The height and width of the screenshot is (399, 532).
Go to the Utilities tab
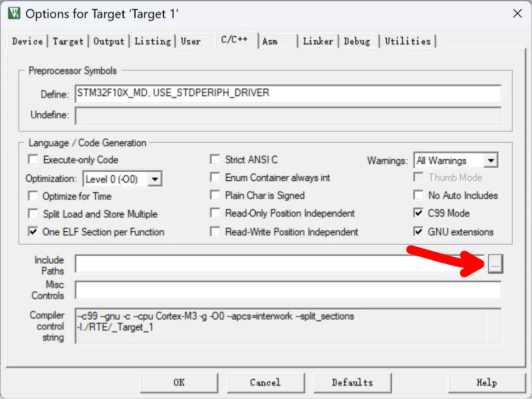pos(407,41)
